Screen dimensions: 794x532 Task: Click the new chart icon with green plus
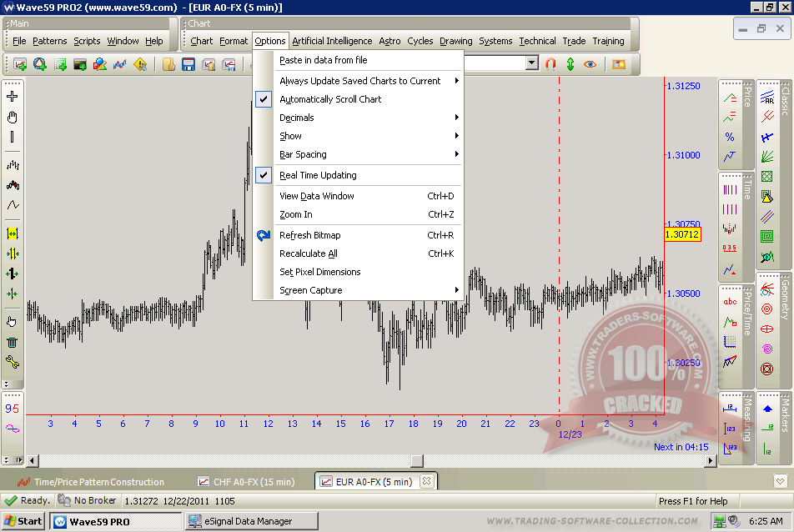[20, 64]
